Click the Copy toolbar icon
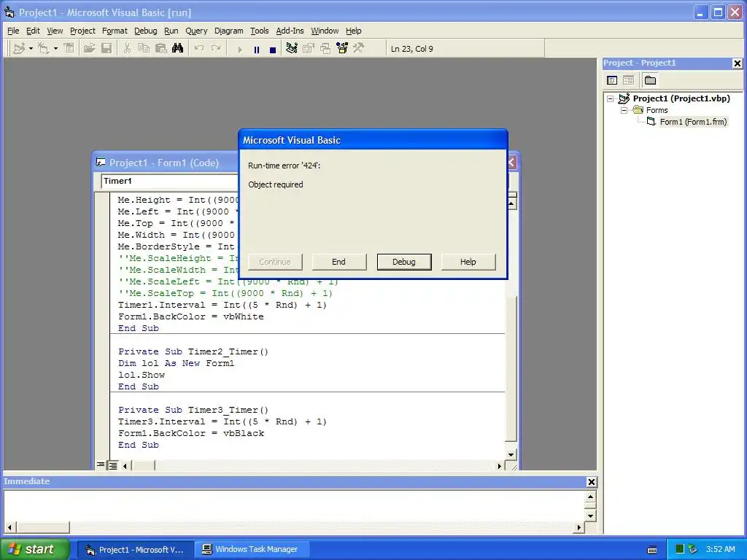 144,49
